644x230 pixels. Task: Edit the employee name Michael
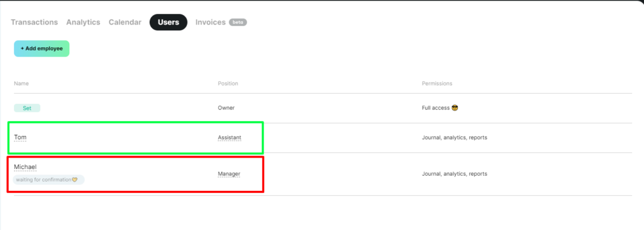click(x=25, y=167)
